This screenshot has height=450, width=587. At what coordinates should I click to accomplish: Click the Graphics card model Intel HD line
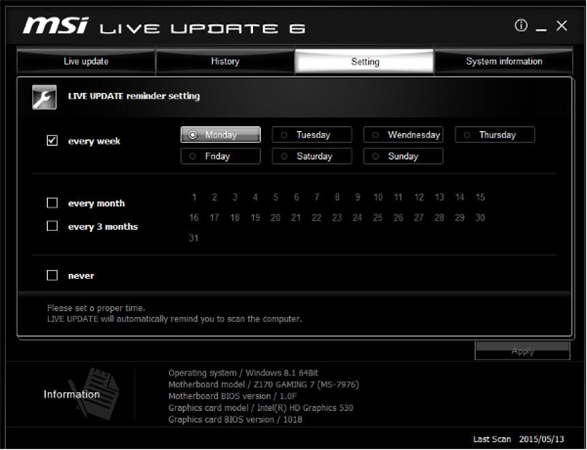click(261, 408)
